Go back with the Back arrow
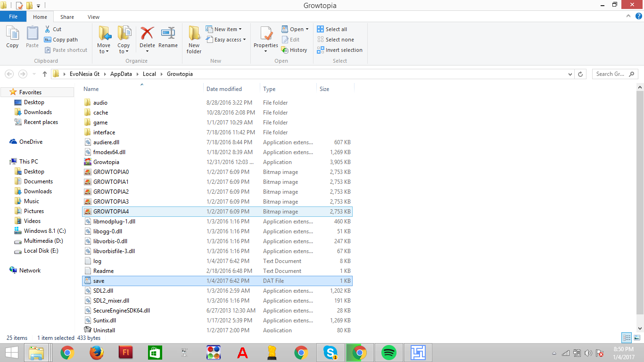Screen dimensions: 644x362 coord(9,74)
